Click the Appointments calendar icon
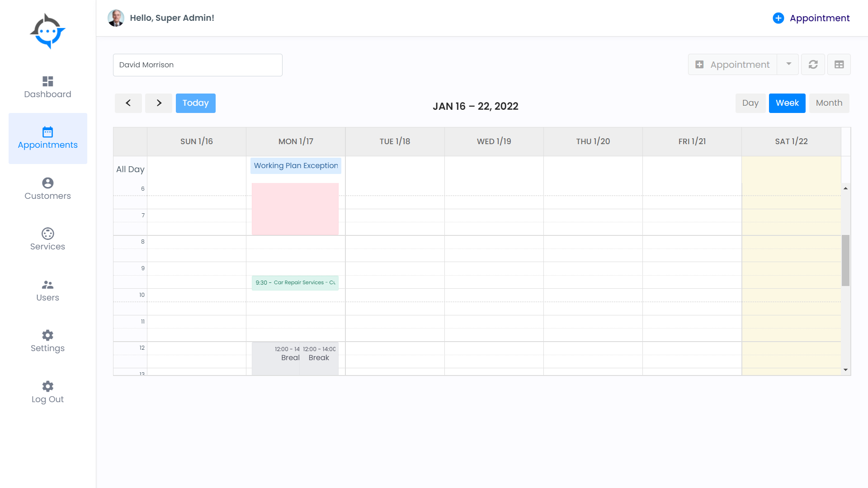The width and height of the screenshot is (868, 488). (47, 132)
